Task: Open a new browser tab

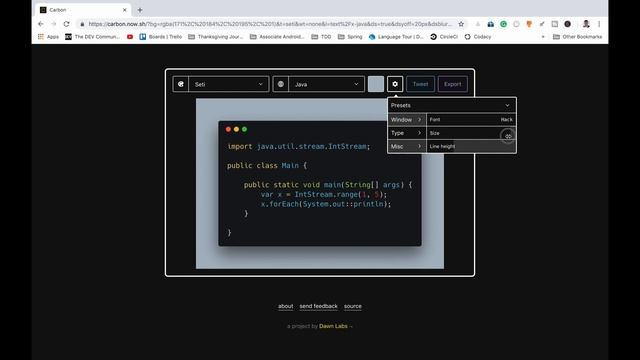Action: 140,10
